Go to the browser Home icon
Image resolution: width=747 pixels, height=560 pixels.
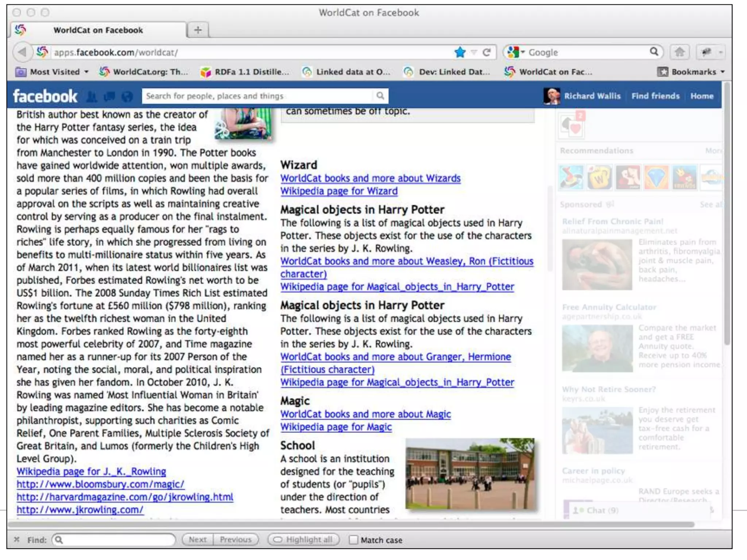pos(680,52)
